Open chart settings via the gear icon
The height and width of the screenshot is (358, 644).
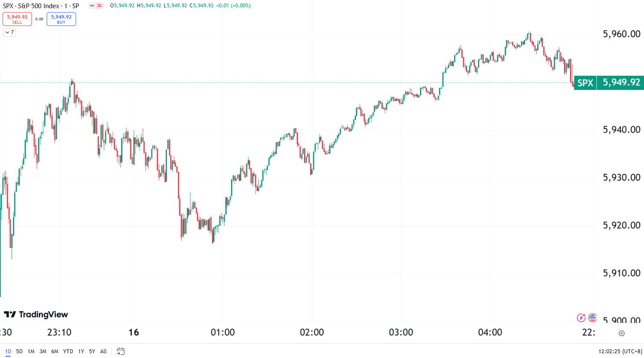[622, 333]
